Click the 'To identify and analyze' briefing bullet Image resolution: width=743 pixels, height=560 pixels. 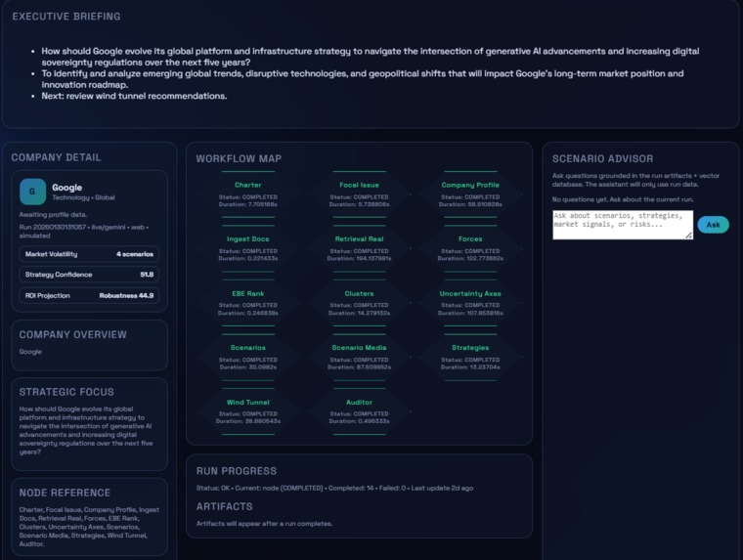(x=363, y=79)
